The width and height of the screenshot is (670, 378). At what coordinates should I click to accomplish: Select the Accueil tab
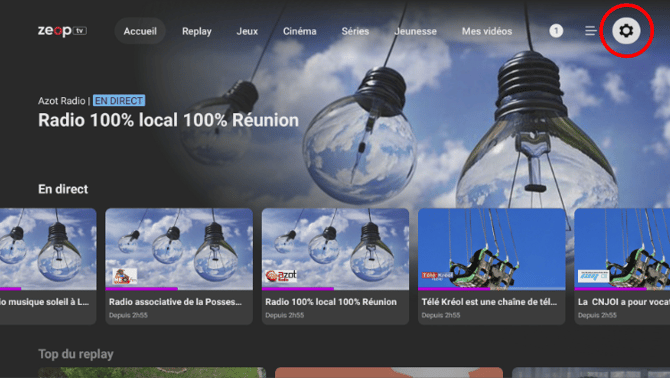140,31
